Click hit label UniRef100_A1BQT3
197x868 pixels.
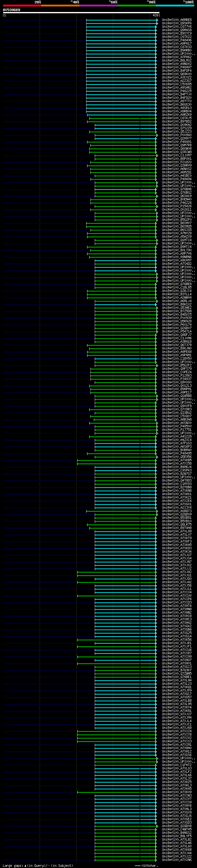pyautogui.click(x=177, y=511)
